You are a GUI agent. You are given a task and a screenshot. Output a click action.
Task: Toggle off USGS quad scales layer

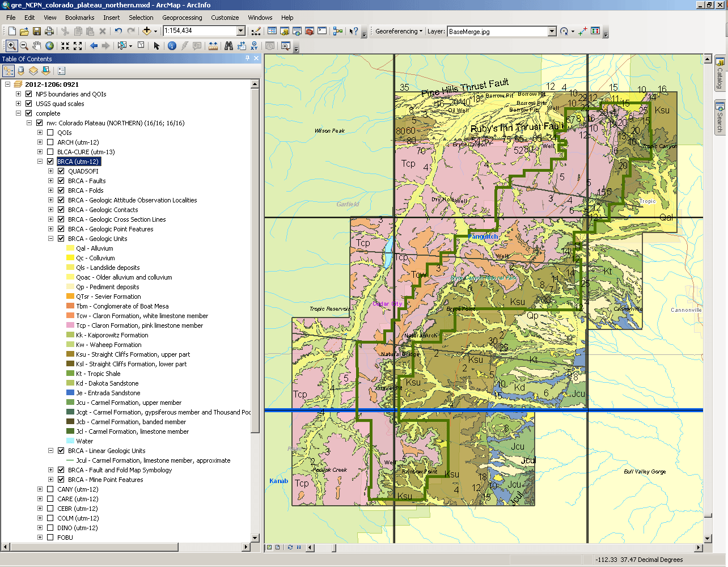(x=29, y=104)
